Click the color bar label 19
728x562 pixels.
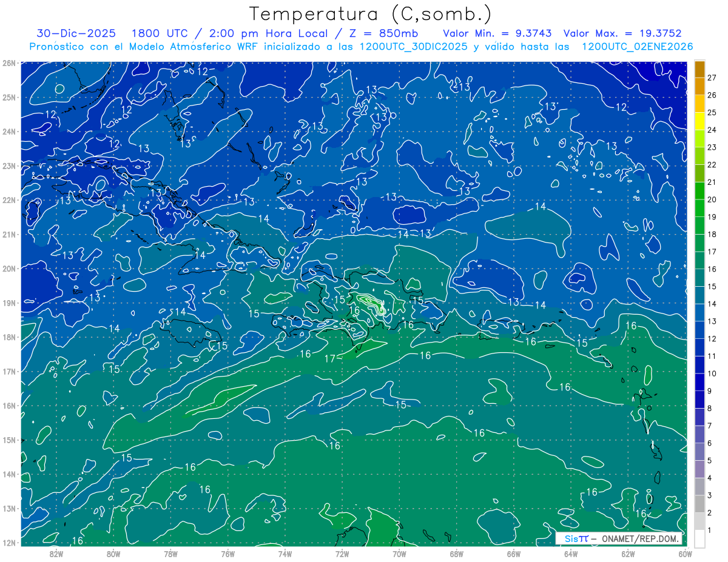(x=712, y=217)
